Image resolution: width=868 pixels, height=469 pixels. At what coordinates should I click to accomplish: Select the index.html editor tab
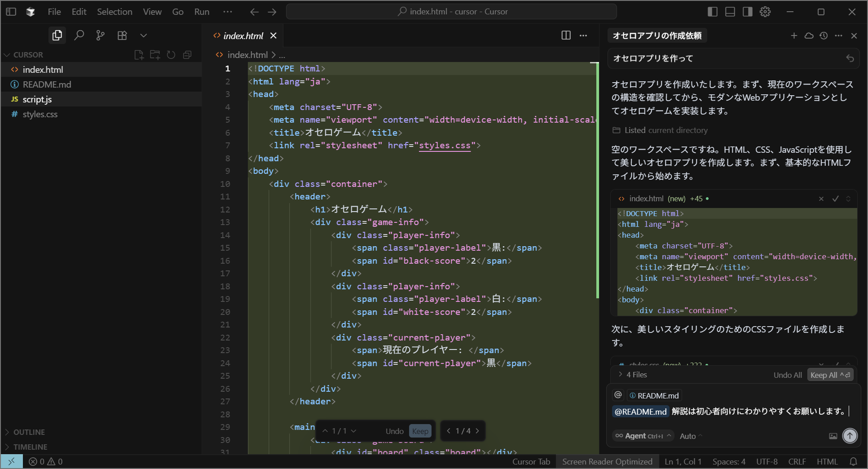click(x=243, y=35)
